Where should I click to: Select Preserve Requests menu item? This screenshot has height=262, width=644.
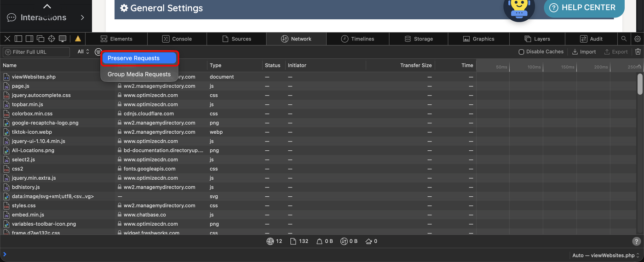click(x=139, y=58)
